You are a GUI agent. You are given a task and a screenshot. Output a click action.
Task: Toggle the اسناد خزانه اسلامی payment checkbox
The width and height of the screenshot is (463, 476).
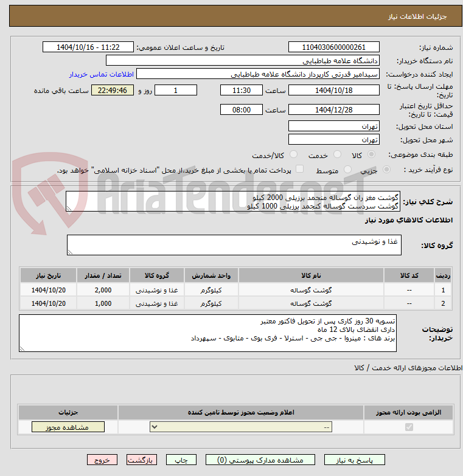coord(299,169)
